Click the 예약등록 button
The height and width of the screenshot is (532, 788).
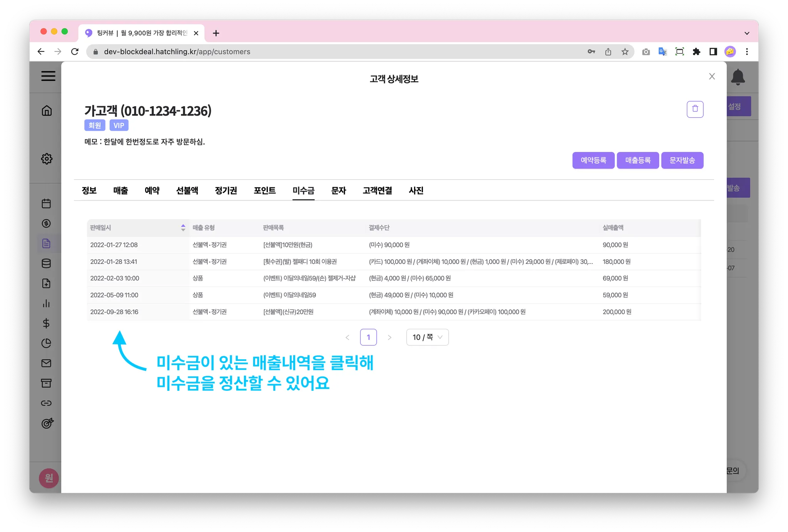tap(593, 160)
